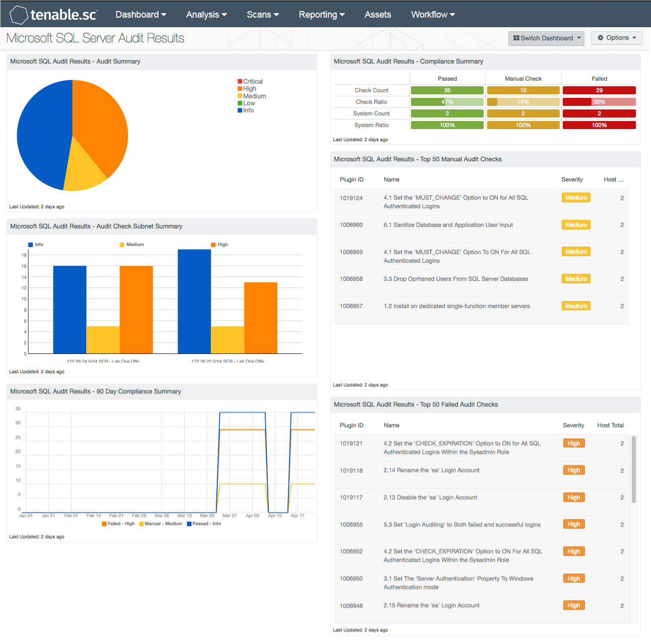The height and width of the screenshot is (644, 651).
Task: Toggle Failed - High series in 90 Day legend
Action: click(x=118, y=524)
